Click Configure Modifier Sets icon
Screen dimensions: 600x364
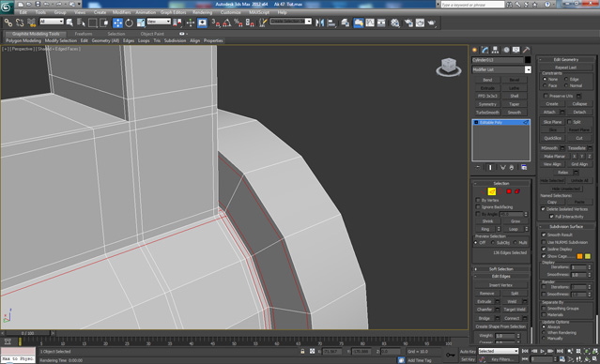click(524, 168)
